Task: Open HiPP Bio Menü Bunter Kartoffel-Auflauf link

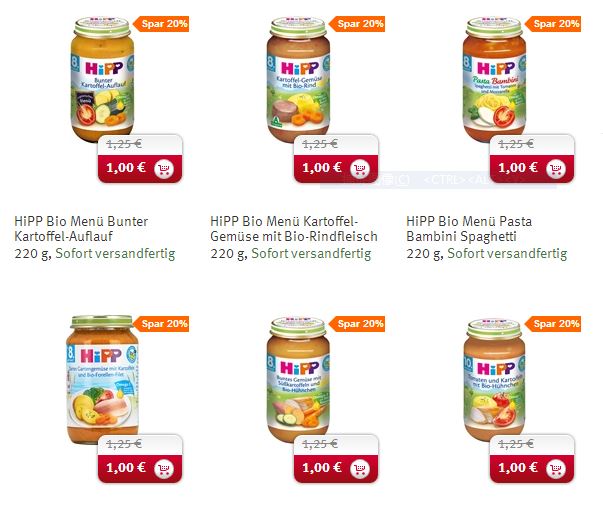Action: 81,228
